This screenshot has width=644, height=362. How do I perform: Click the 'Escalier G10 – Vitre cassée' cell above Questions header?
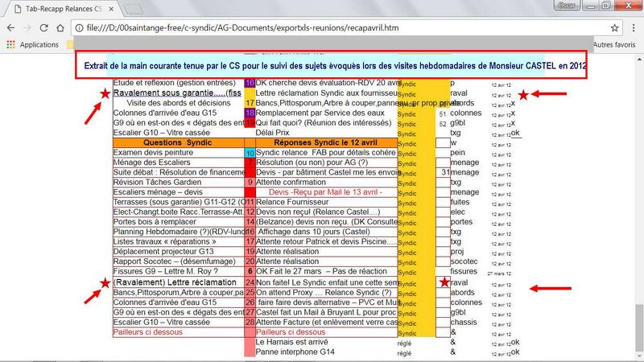178,133
